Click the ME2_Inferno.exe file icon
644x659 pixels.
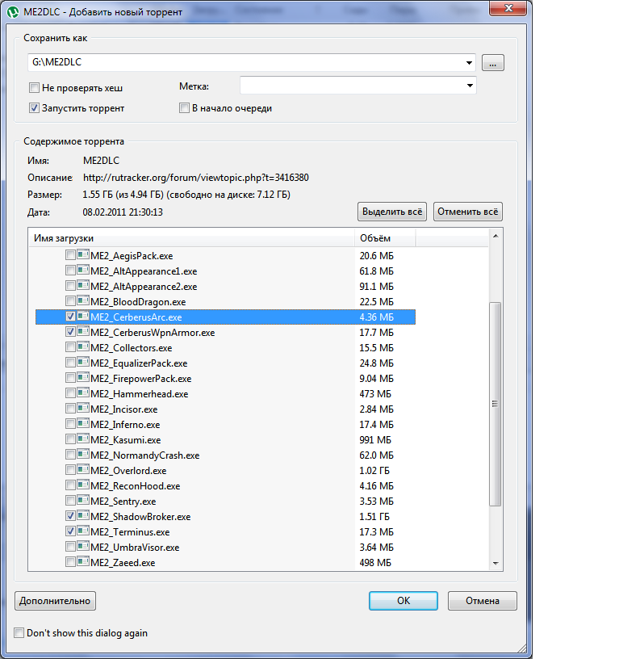[x=83, y=424]
